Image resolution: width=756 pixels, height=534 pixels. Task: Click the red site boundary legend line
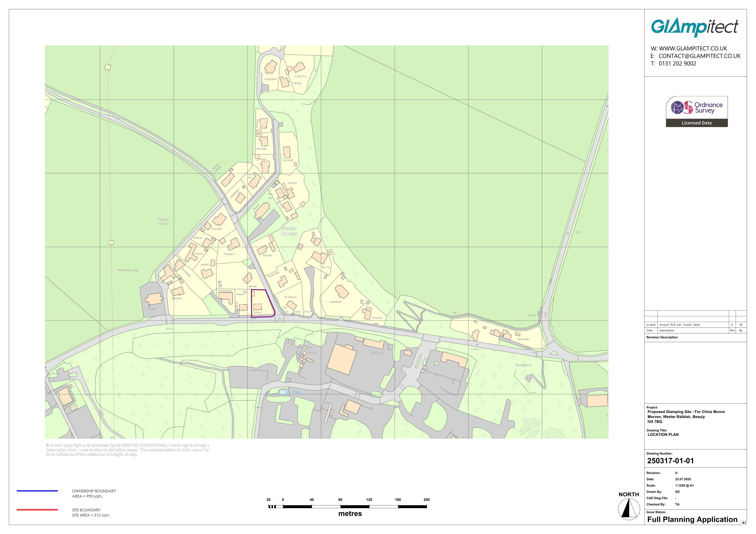(37, 510)
